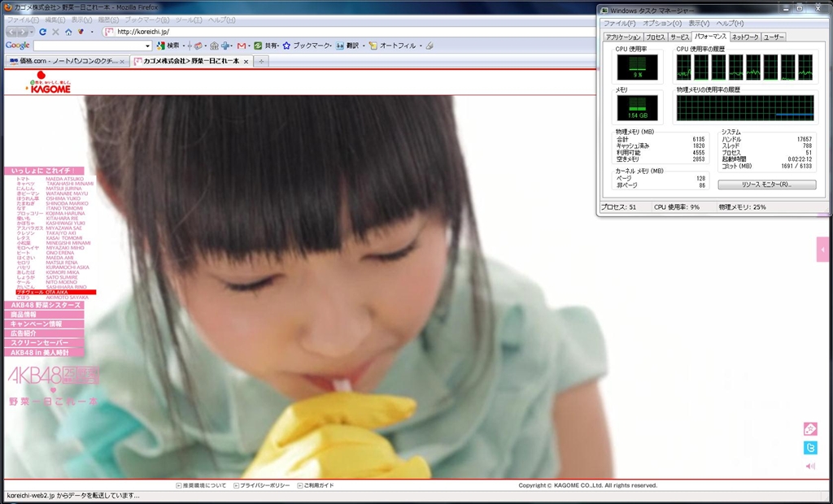Click the pink side arrow tab

823,249
